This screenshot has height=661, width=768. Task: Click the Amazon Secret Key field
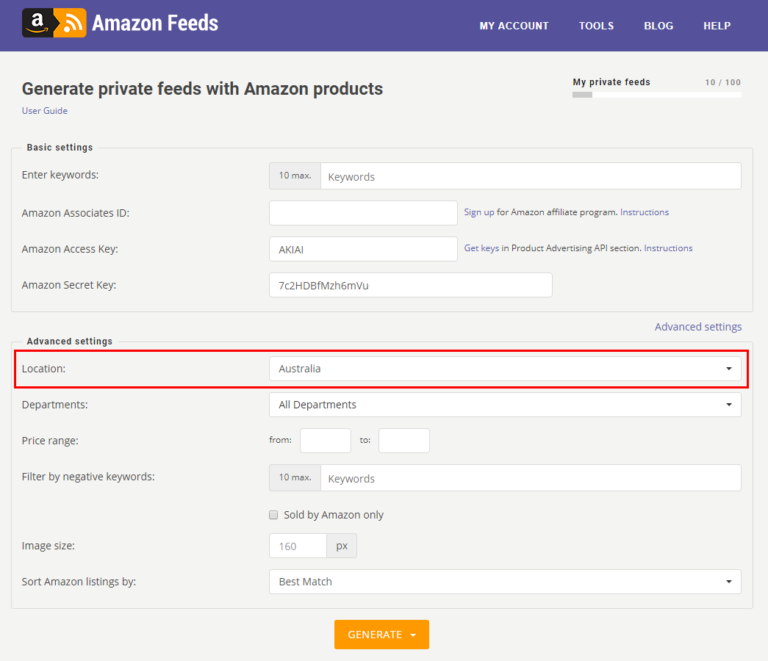coord(410,285)
